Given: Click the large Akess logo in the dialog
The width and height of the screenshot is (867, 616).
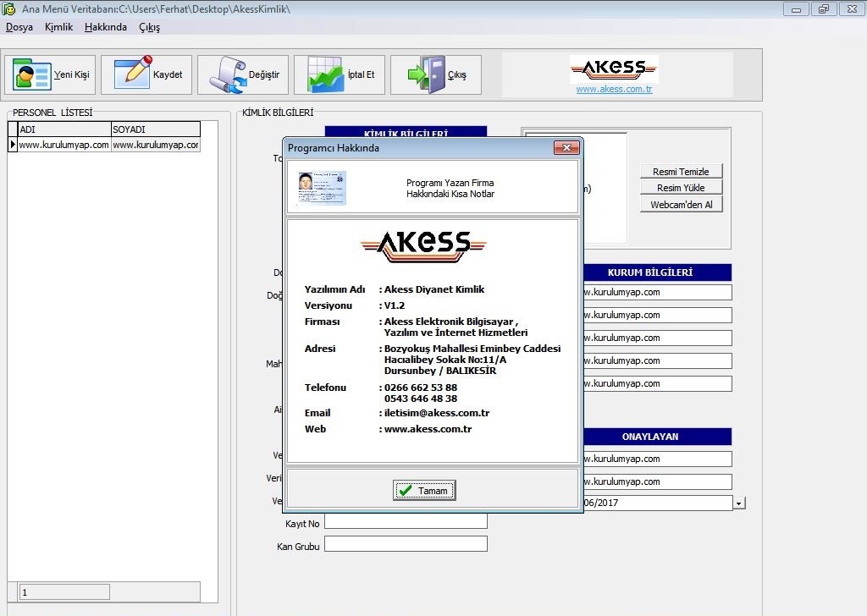Looking at the screenshot, I should pos(423,246).
